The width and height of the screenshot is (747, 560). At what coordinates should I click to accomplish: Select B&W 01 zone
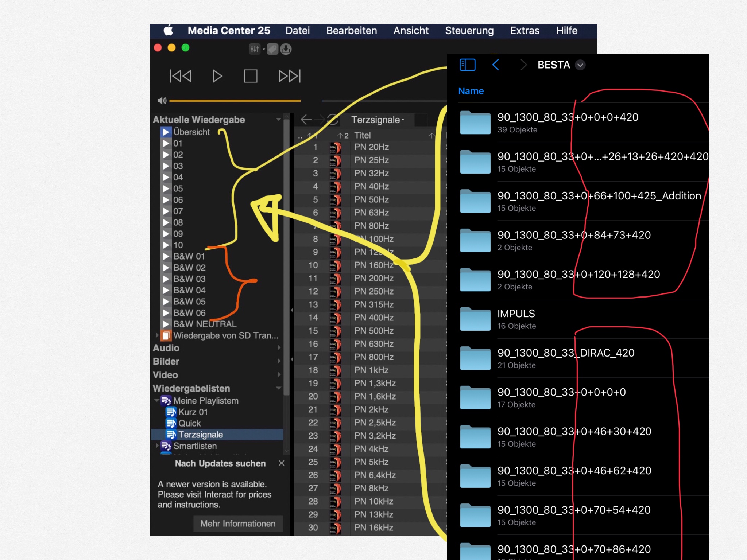click(x=189, y=256)
